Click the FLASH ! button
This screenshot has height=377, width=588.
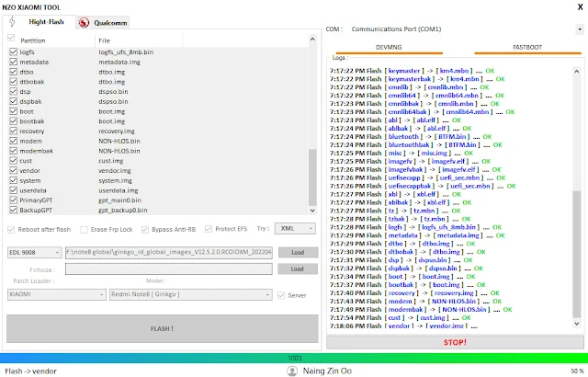(163, 328)
